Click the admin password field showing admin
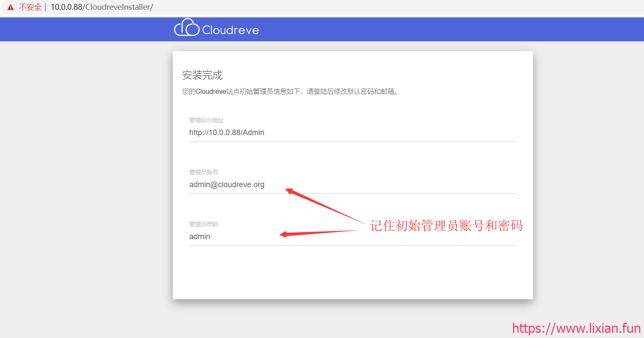This screenshot has height=338, width=644. click(353, 237)
